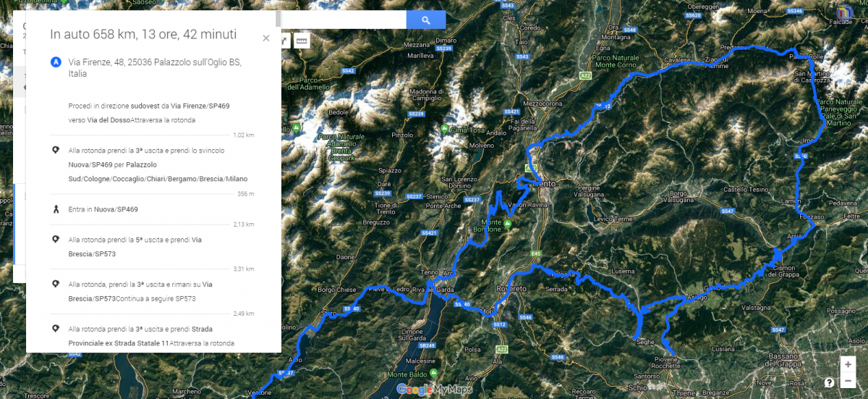Zoom out with the minus button
Screen dimensions: 868x399
point(848,381)
